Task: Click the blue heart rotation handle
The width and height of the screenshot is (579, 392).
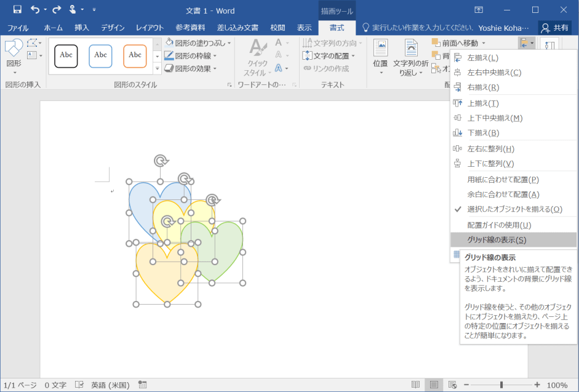Action: pyautogui.click(x=161, y=161)
